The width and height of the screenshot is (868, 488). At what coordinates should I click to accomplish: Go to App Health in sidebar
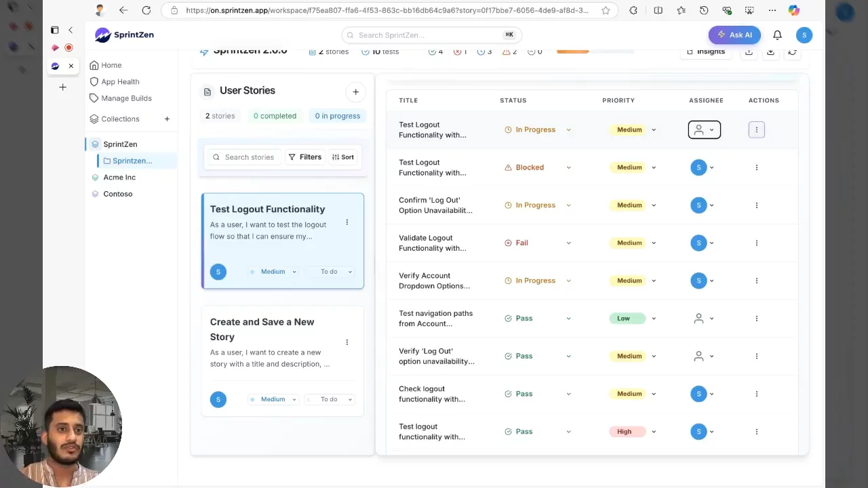120,81
